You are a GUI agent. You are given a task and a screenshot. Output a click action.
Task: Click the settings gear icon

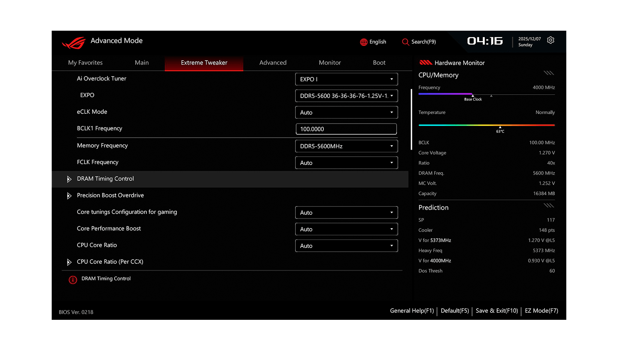coord(550,40)
